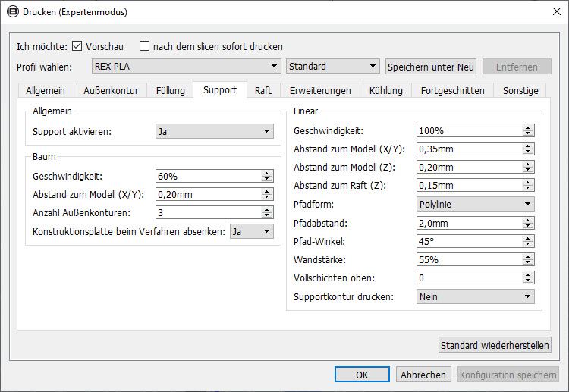The image size is (569, 392).
Task: Click Standard wiederherstellen button
Action: pyautogui.click(x=495, y=345)
